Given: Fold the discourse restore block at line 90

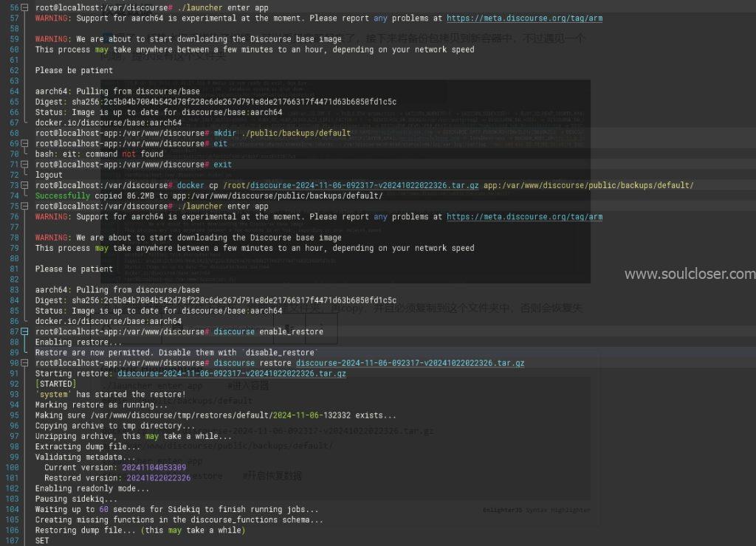Looking at the screenshot, I should pos(25,363).
